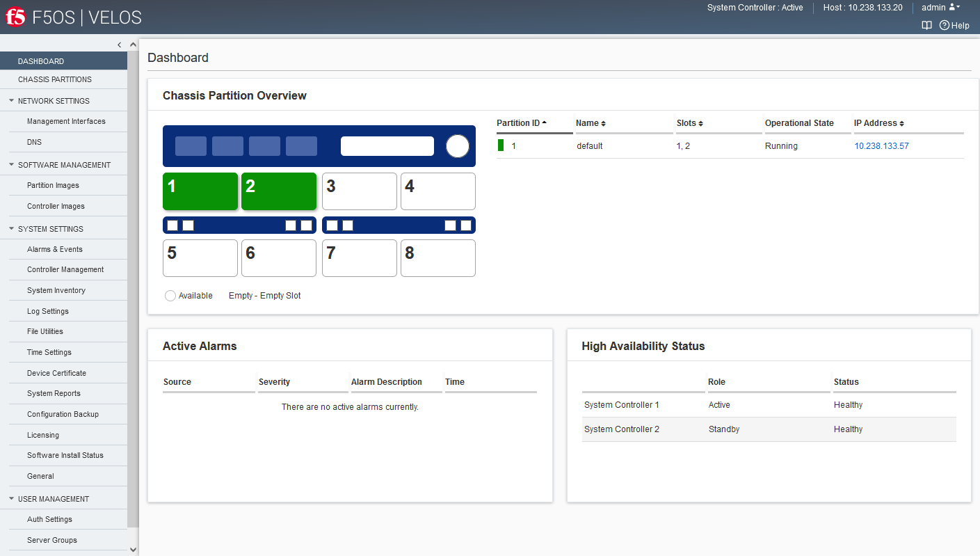
Task: Collapse the sidebar with the left chevron
Action: tap(119, 45)
